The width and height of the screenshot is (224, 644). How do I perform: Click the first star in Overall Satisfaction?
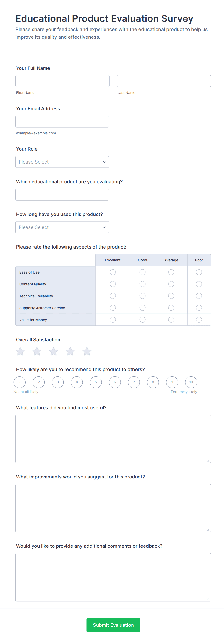20,351
